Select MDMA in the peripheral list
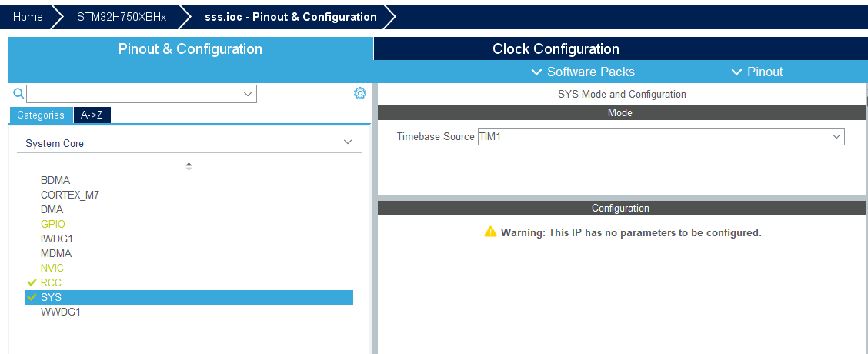The height and width of the screenshot is (354, 868). 56,254
